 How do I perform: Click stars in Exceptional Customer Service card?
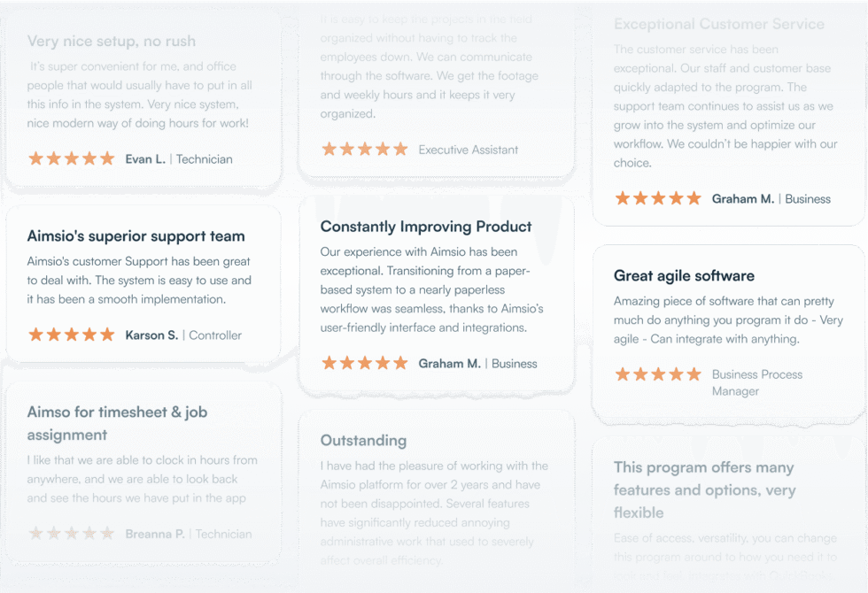coord(658,199)
